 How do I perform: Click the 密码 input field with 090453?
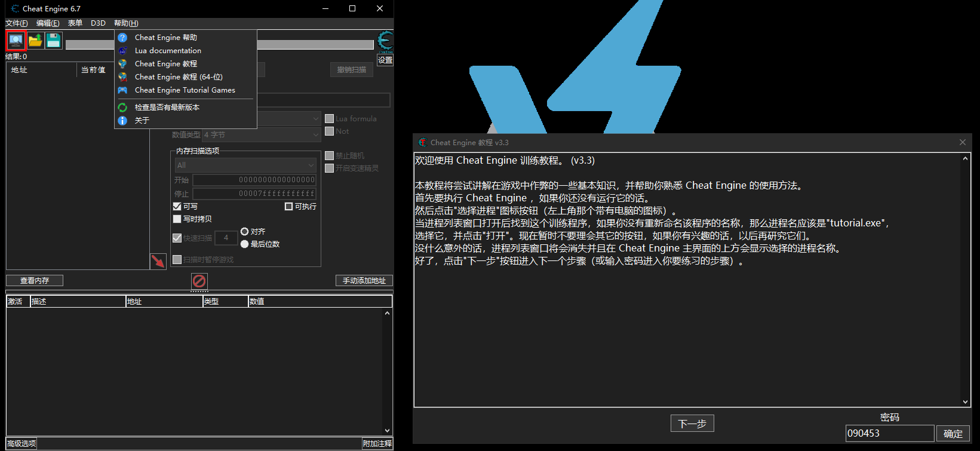pos(890,434)
